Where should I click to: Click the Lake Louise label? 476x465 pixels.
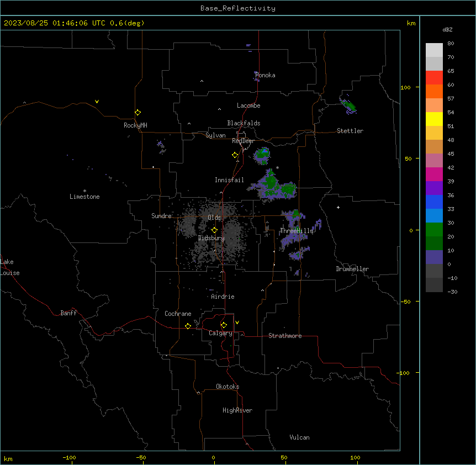(10, 267)
